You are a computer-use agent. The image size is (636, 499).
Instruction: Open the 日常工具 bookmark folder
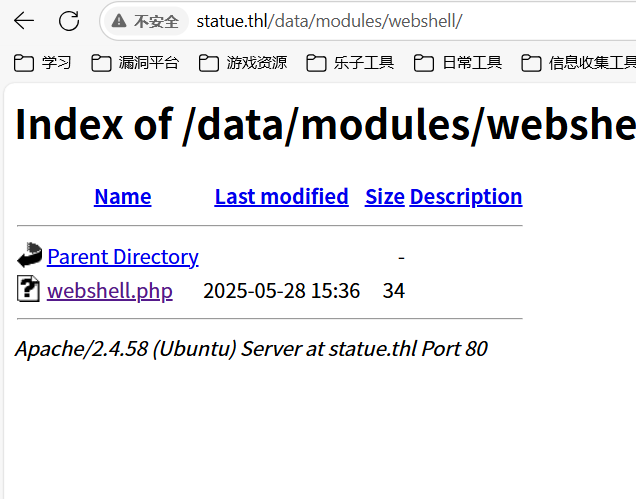458,63
